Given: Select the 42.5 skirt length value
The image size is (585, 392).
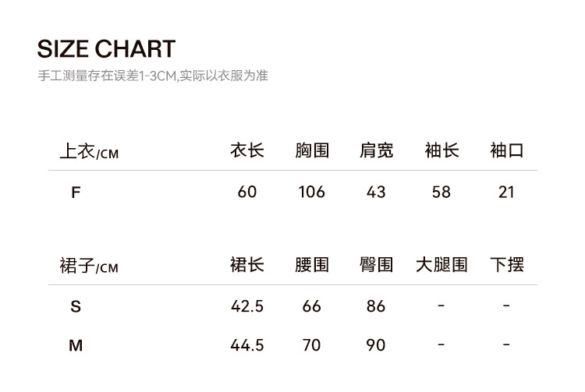Looking at the screenshot, I should coord(247,306).
